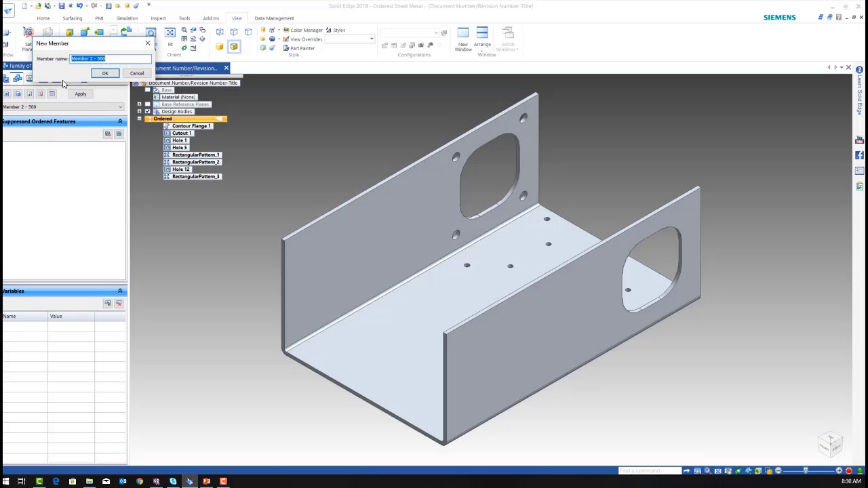Viewport: 868px width, 488px height.
Task: Open the PMI ribbon tab
Action: click(x=99, y=18)
